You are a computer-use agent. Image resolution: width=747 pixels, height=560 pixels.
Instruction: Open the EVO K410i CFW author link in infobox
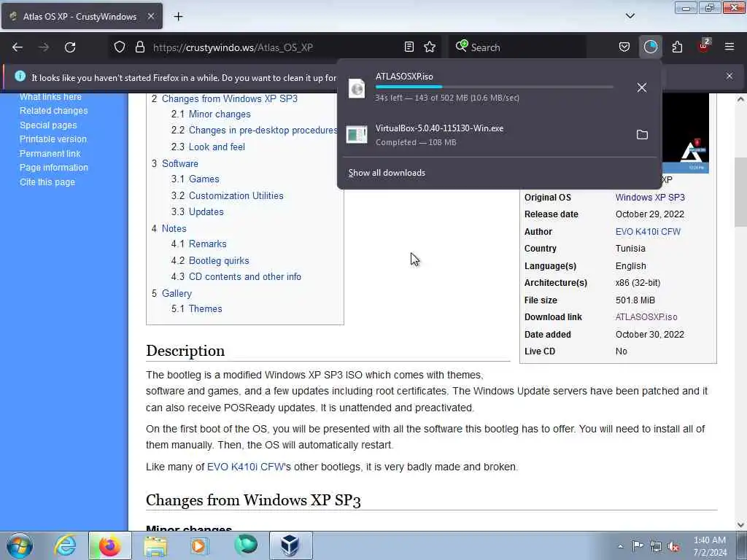click(x=648, y=232)
